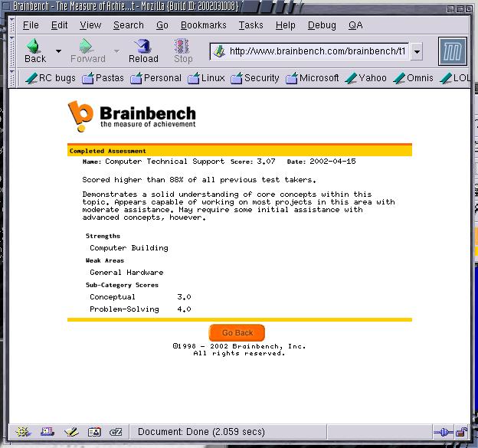This screenshot has width=478, height=448.
Task: Click the greyed Forward arrow button
Action: coord(88,51)
